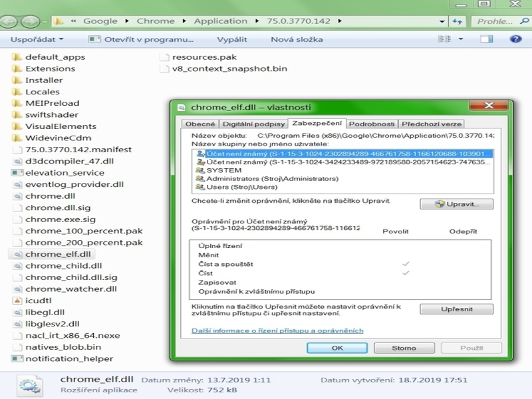Select the Extensions folder icon
The height and width of the screenshot is (399, 532).
click(17, 68)
